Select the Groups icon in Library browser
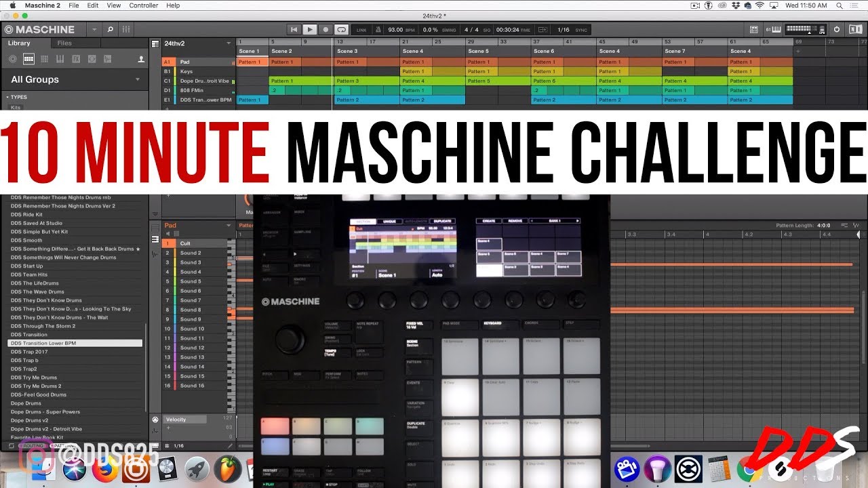This screenshot has height=488, width=868. [x=28, y=59]
